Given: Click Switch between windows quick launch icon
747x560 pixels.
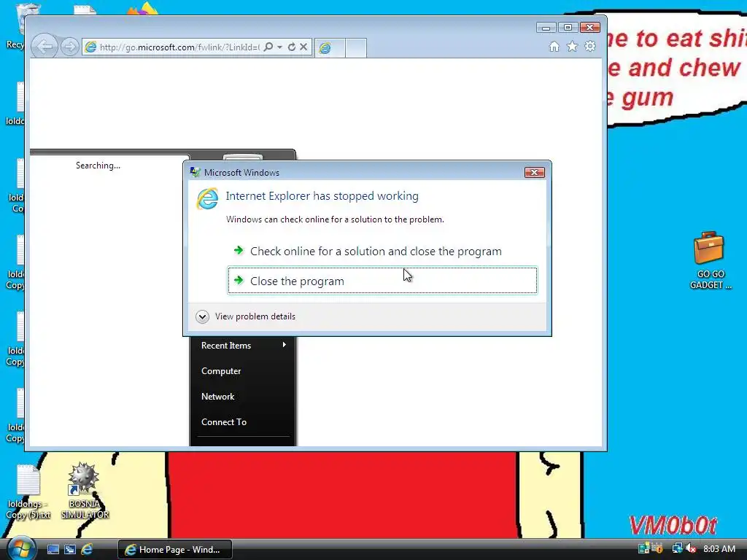Looking at the screenshot, I should pos(70,550).
